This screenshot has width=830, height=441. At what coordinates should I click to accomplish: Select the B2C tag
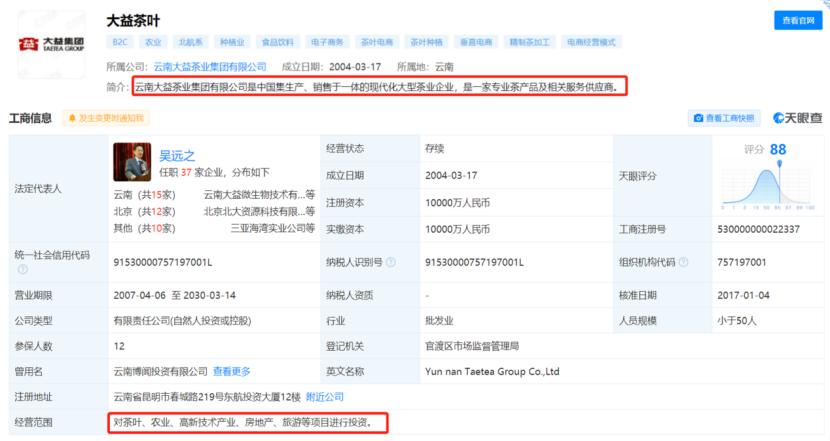120,42
